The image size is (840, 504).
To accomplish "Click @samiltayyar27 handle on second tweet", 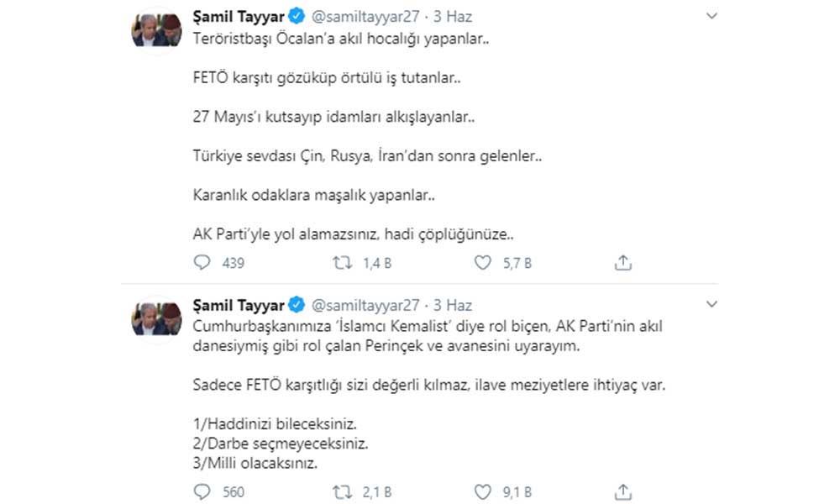I will 366,305.
